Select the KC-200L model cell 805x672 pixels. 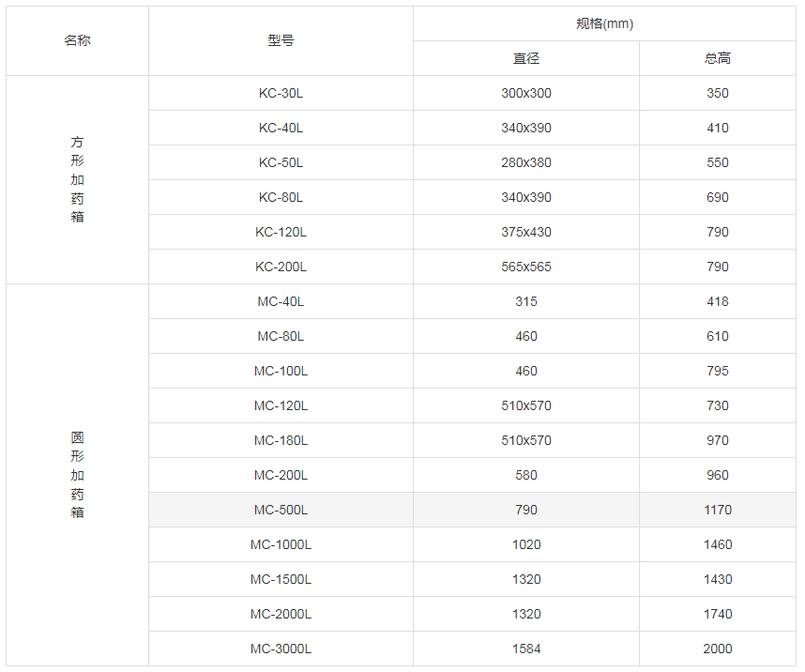click(x=281, y=267)
